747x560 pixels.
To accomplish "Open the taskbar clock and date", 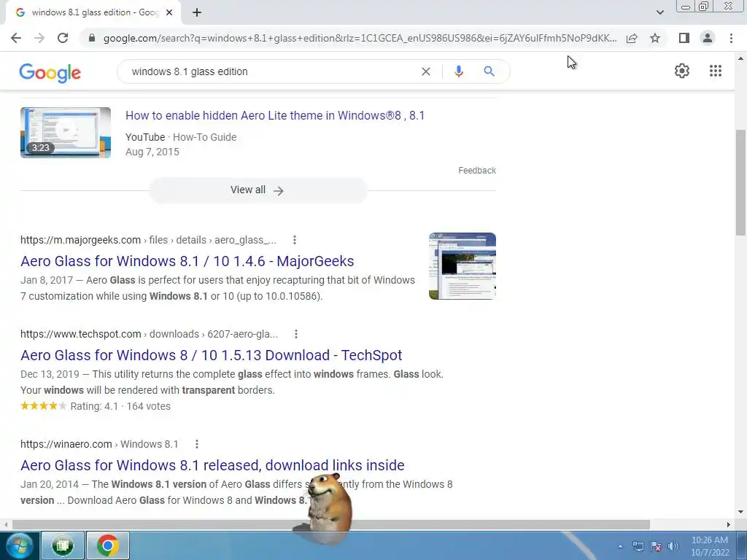I will pyautogui.click(x=710, y=546).
